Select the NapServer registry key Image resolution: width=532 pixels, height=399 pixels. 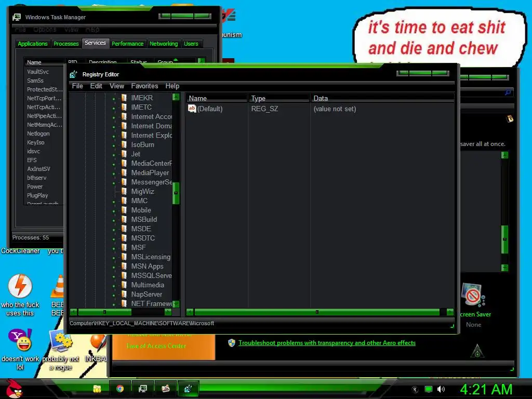[x=147, y=294]
